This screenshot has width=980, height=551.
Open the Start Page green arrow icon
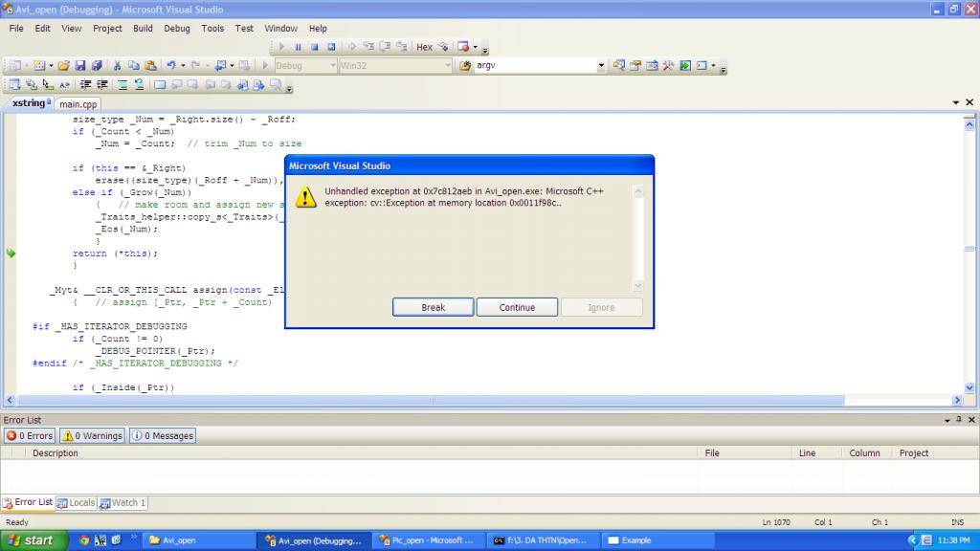(x=685, y=66)
